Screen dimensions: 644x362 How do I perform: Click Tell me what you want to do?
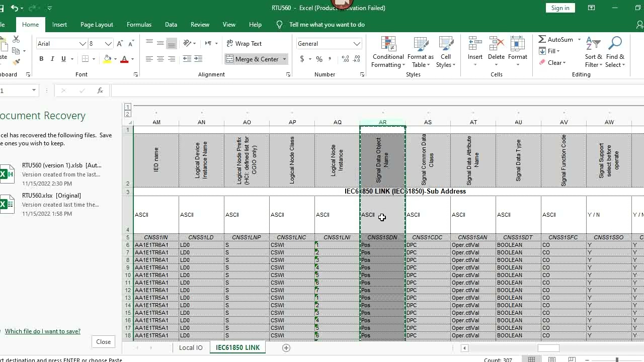click(x=327, y=24)
